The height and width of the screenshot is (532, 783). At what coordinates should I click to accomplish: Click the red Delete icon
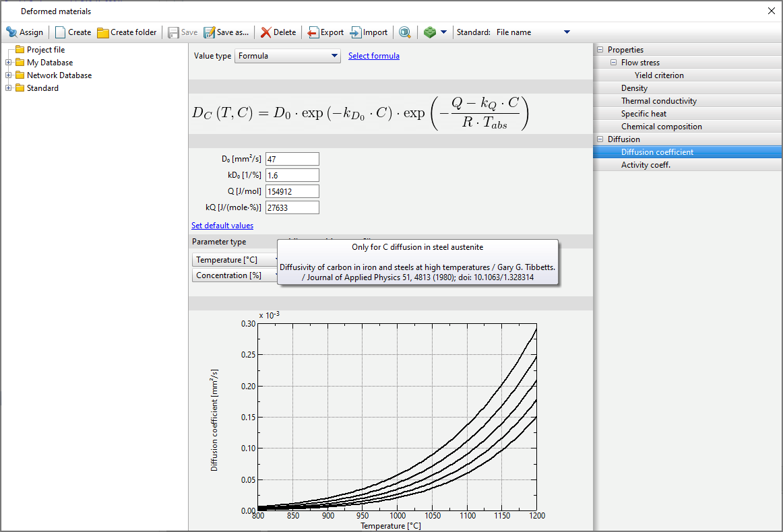(266, 32)
